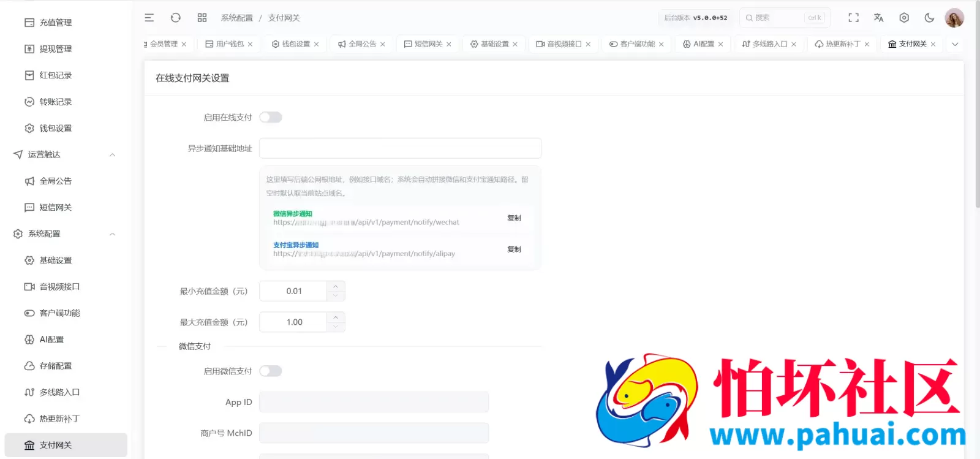Copy the 支付宝异步通知 URL
This screenshot has height=459, width=980.
click(x=514, y=249)
